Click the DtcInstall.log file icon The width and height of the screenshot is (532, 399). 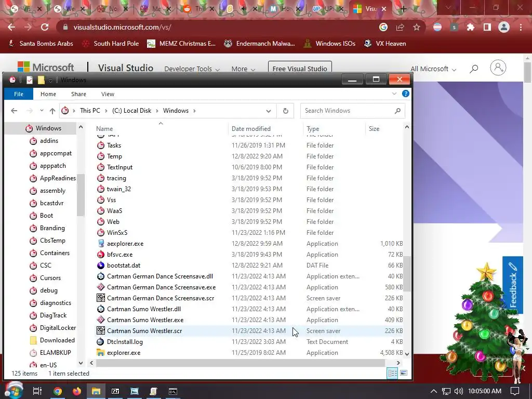[101, 342]
